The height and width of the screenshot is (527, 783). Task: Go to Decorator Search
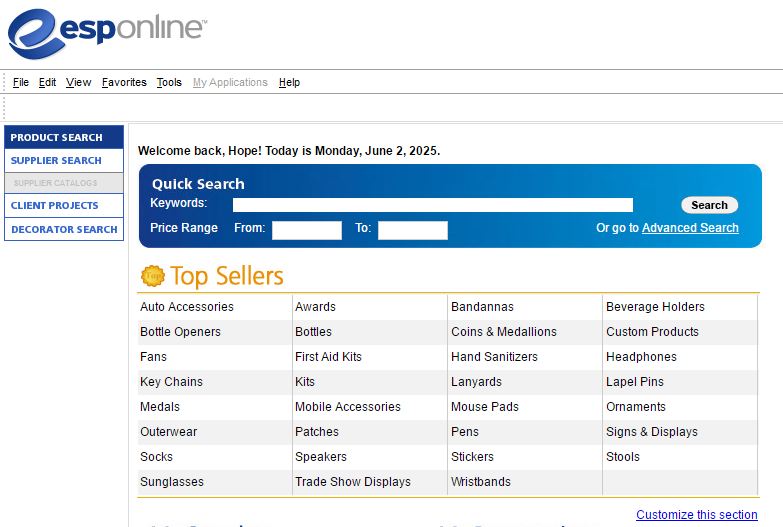click(x=64, y=229)
